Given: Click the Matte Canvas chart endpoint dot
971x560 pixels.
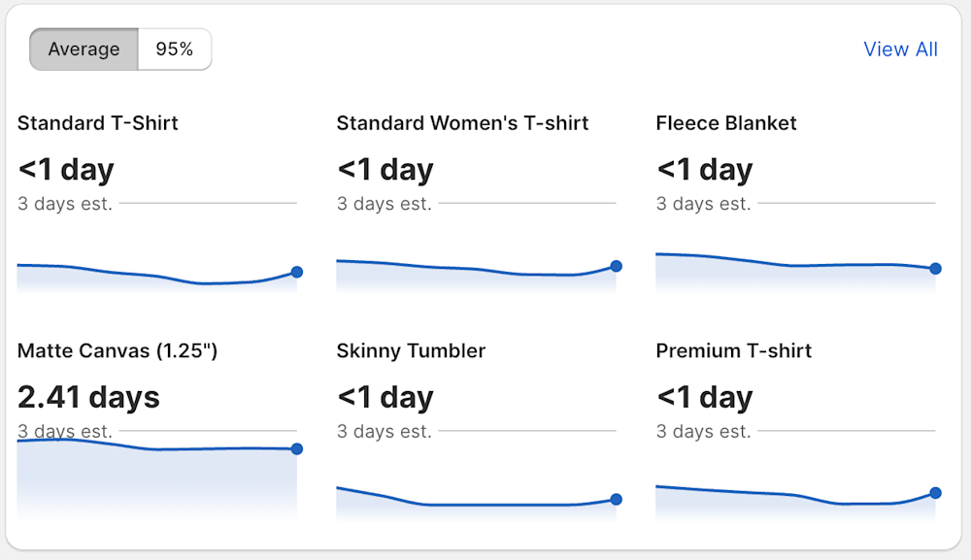Looking at the screenshot, I should [297, 449].
